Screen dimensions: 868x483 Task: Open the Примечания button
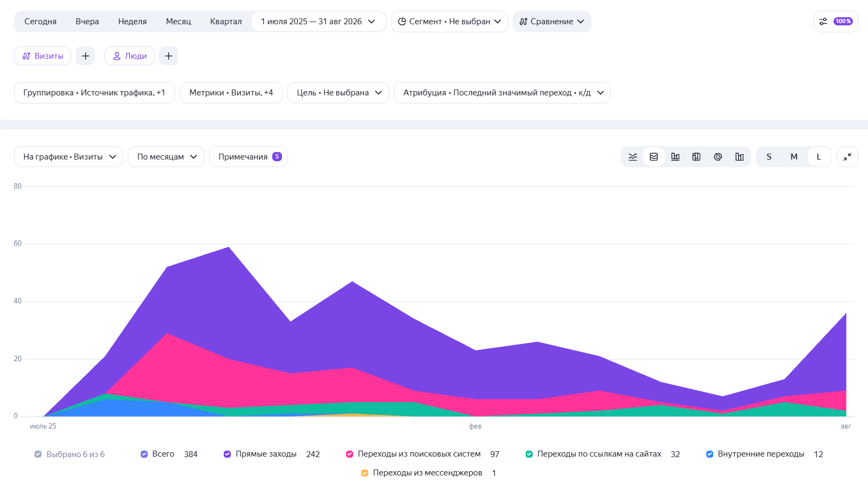249,157
